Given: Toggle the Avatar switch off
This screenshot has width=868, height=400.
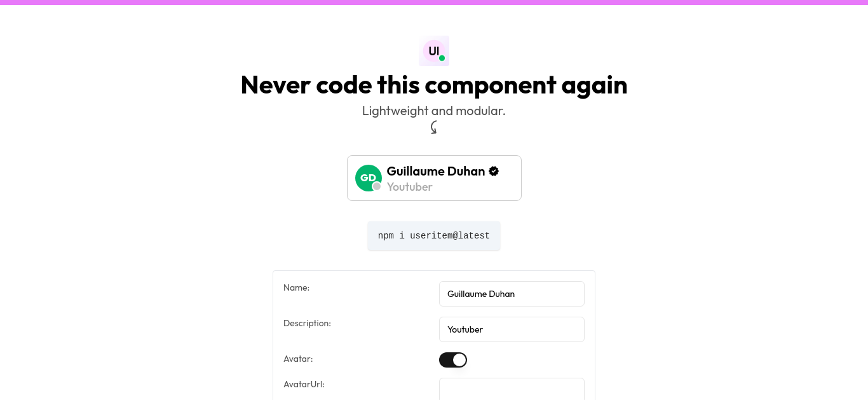Looking at the screenshot, I should 453,360.
